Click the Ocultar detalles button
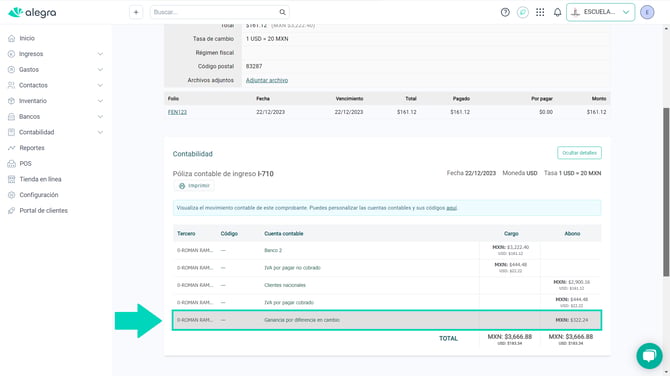 (579, 153)
